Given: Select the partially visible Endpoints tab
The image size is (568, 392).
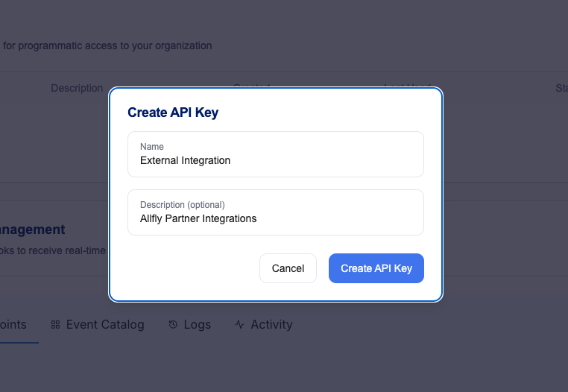Looking at the screenshot, I should pyautogui.click(x=13, y=325).
